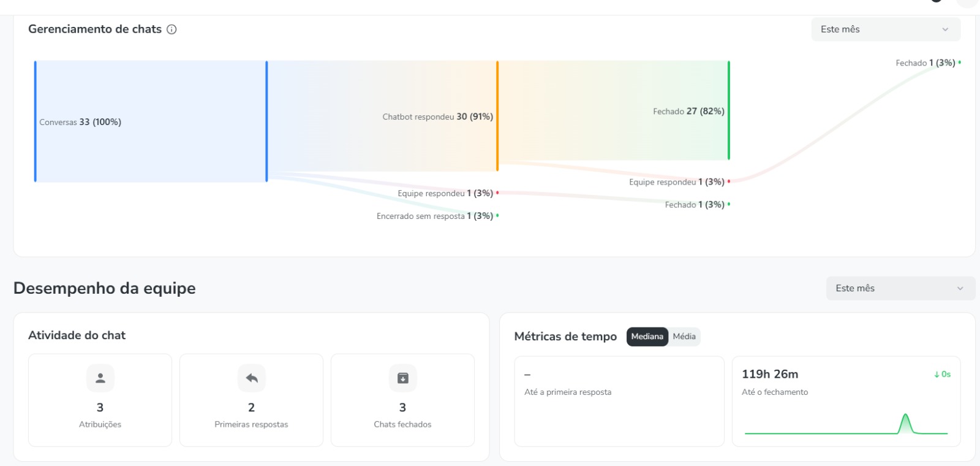This screenshot has height=466, width=980.
Task: Click 'Equipe respondeu 1 (3%)' below the Chatbot bar
Action: pos(445,193)
